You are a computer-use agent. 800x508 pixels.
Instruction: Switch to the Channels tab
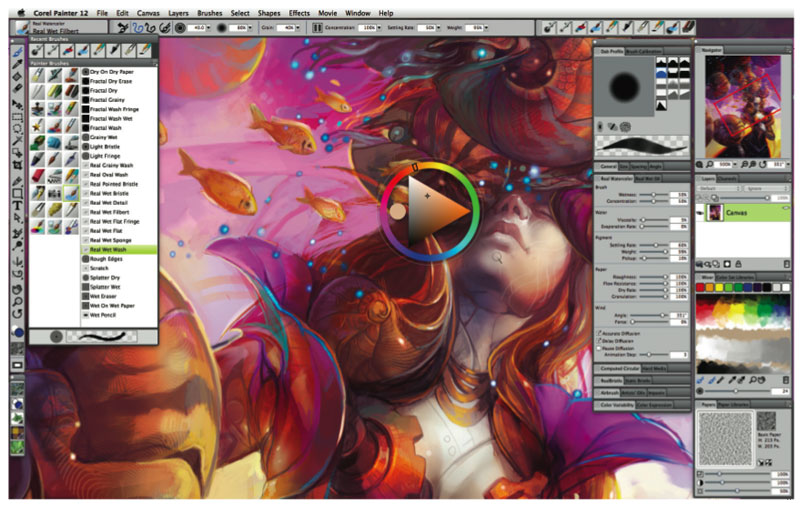(x=727, y=179)
